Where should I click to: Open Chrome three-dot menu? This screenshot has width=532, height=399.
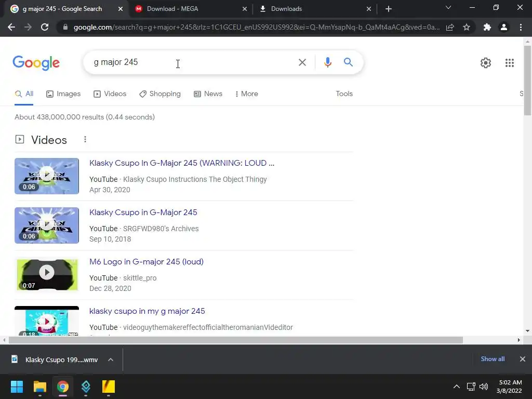pyautogui.click(x=521, y=27)
